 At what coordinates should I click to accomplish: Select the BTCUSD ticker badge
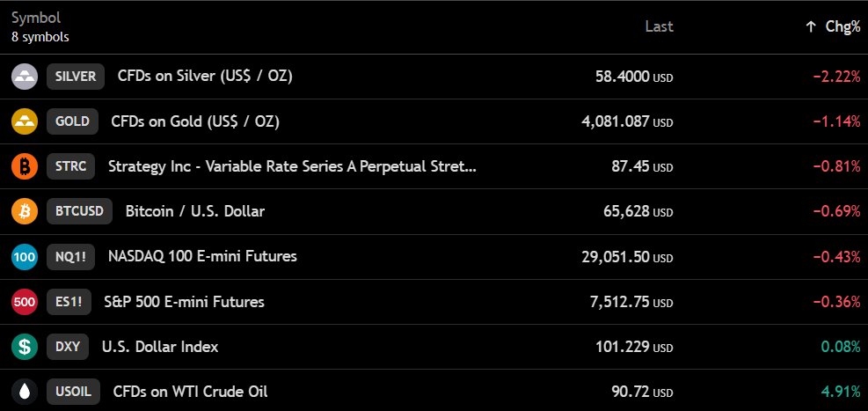pyautogui.click(x=80, y=211)
